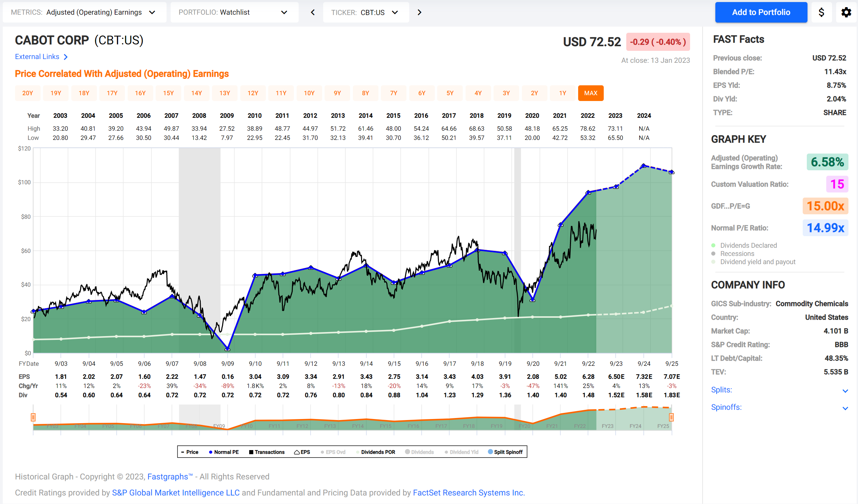Select the MAX time range tab

click(x=590, y=93)
